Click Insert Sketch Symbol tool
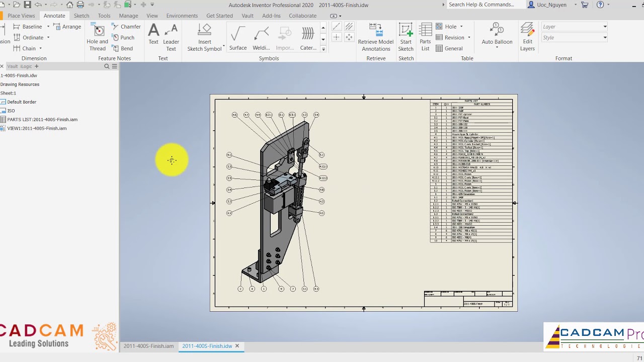The width and height of the screenshot is (644, 362). (x=205, y=37)
